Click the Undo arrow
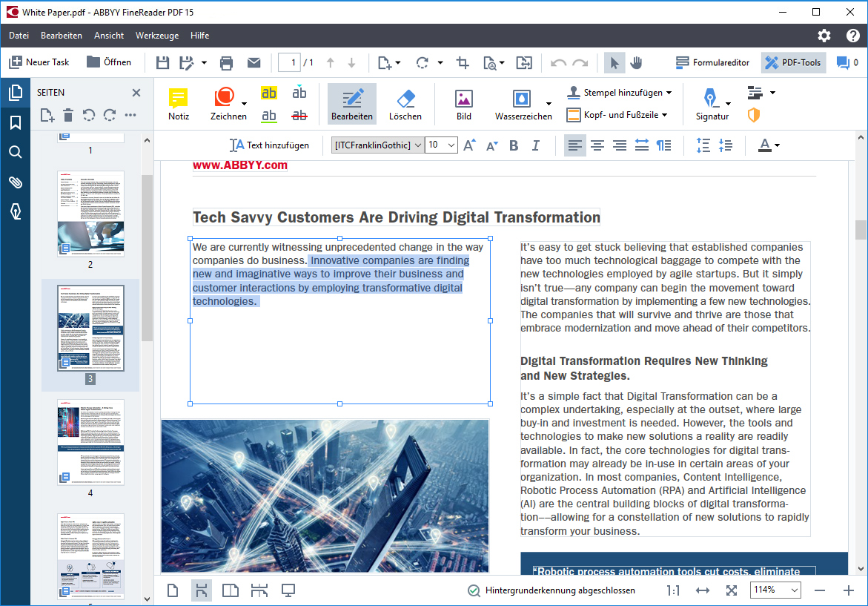Screen dimensions: 868x606 [558, 62]
